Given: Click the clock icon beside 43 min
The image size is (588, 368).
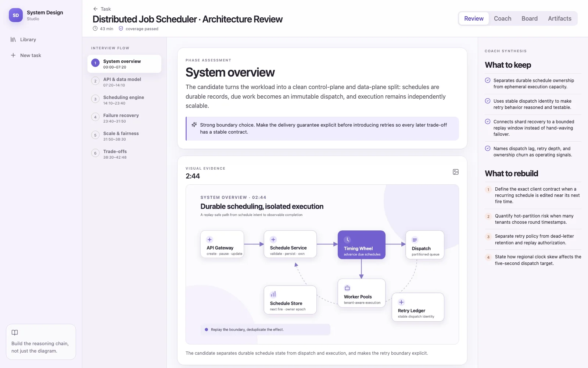Looking at the screenshot, I should [95, 28].
